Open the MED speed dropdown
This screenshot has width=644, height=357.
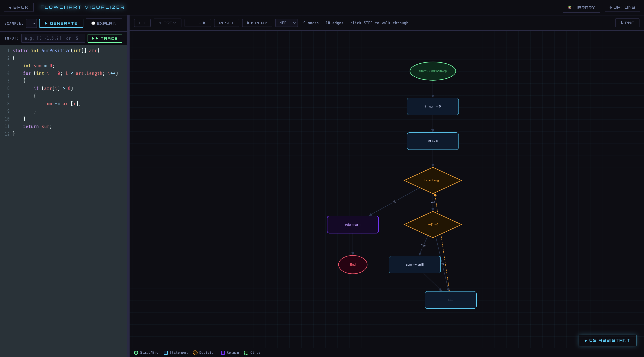(x=286, y=23)
